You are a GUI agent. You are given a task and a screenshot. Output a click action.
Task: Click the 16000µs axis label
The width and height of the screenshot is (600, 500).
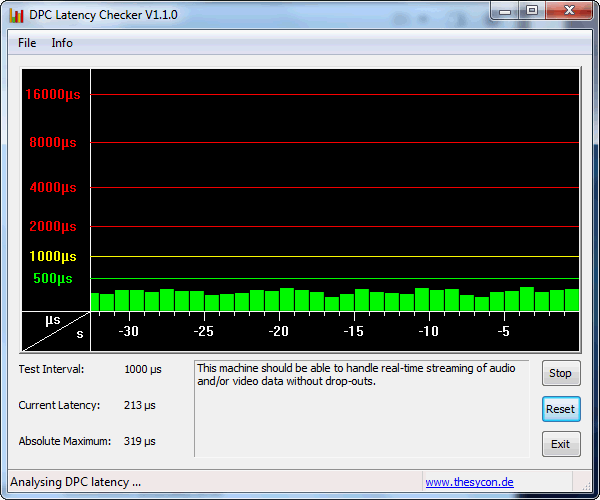tap(53, 94)
